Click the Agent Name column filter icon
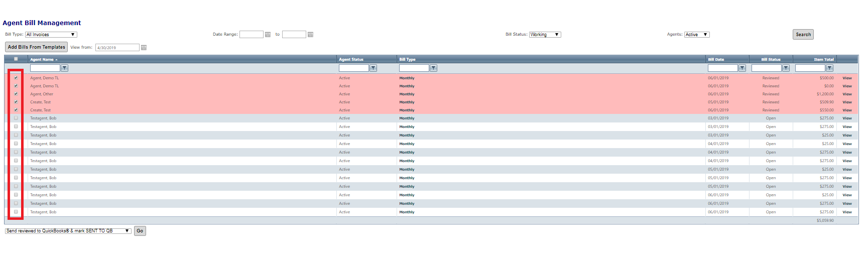 [x=64, y=68]
